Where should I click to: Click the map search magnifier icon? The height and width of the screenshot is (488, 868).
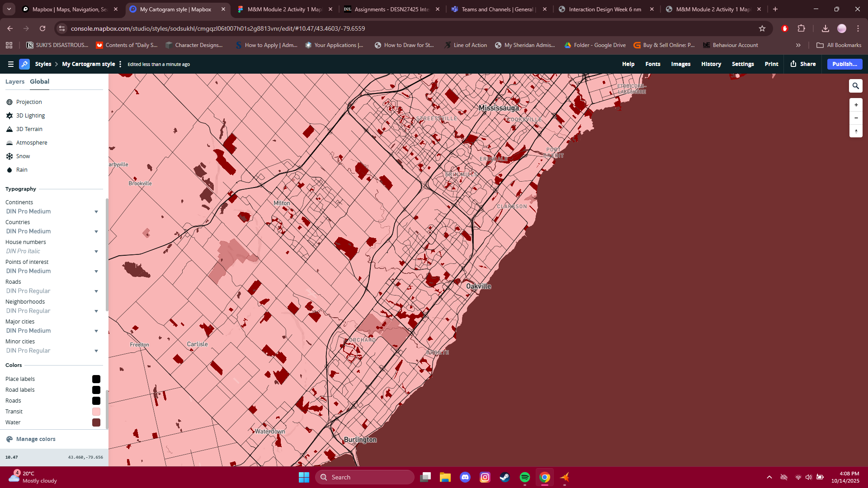[855, 86]
